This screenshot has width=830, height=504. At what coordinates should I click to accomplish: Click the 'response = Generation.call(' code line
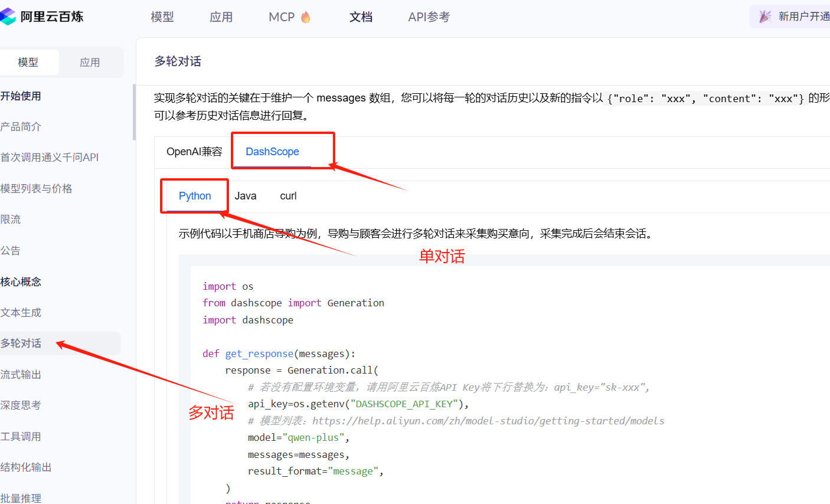tap(302, 370)
